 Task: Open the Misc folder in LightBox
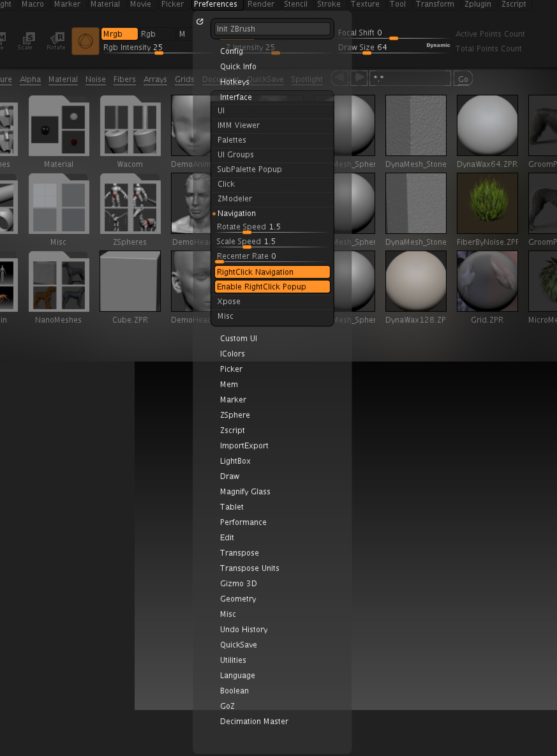tap(59, 204)
